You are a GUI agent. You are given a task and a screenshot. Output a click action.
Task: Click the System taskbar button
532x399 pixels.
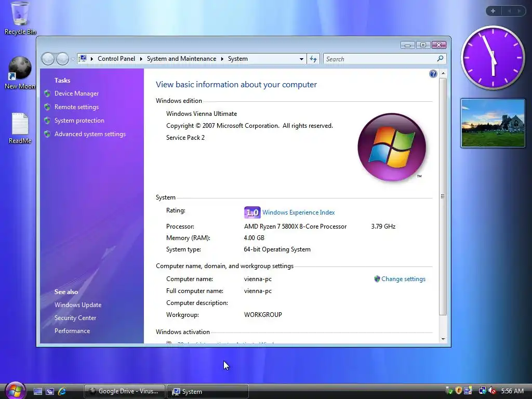point(208,391)
